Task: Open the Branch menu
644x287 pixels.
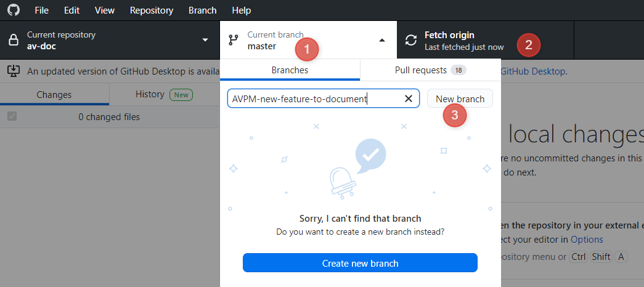Action: pyautogui.click(x=203, y=10)
